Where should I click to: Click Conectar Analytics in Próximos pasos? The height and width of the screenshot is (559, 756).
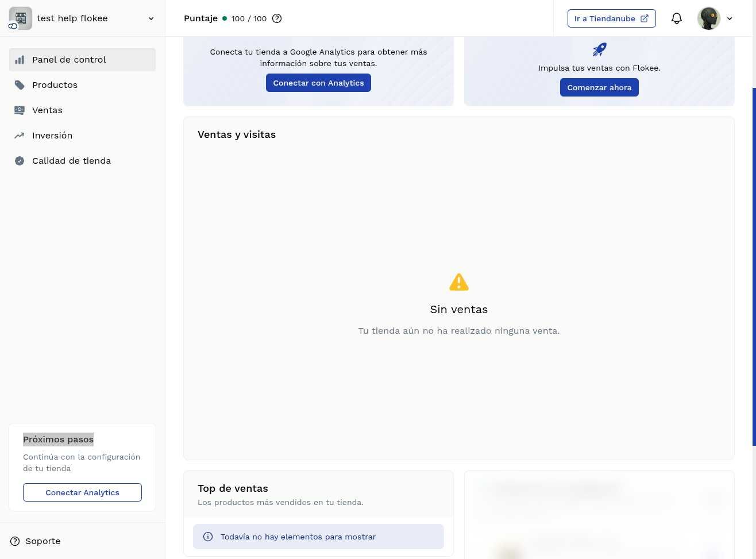click(82, 492)
